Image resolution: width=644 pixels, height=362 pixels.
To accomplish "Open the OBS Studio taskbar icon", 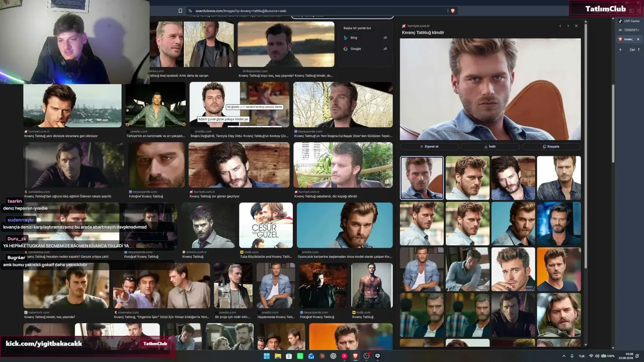I will 366,356.
